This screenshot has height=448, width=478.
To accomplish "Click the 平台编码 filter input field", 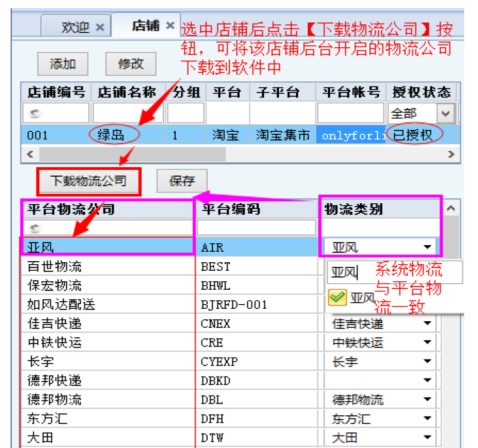I will tap(256, 228).
